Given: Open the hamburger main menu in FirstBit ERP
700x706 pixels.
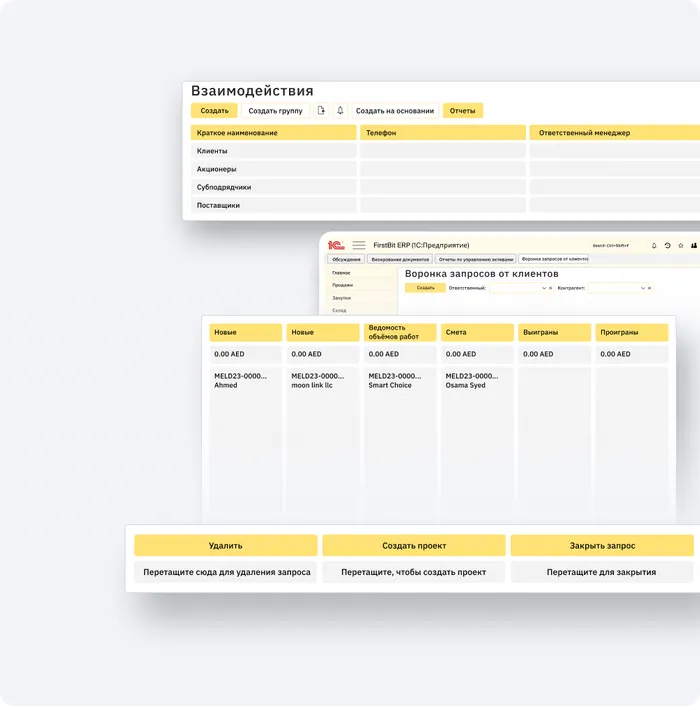Looking at the screenshot, I should click(359, 245).
